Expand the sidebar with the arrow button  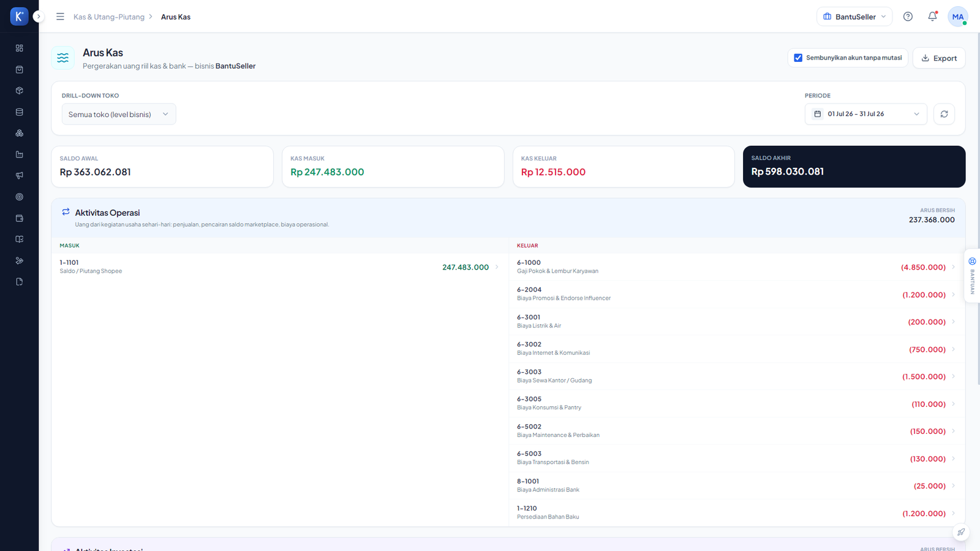tap(39, 17)
